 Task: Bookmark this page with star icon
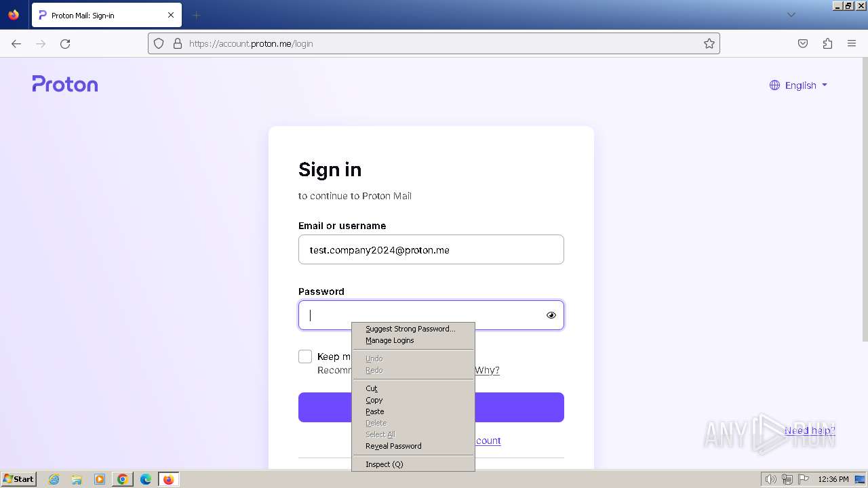tap(709, 43)
